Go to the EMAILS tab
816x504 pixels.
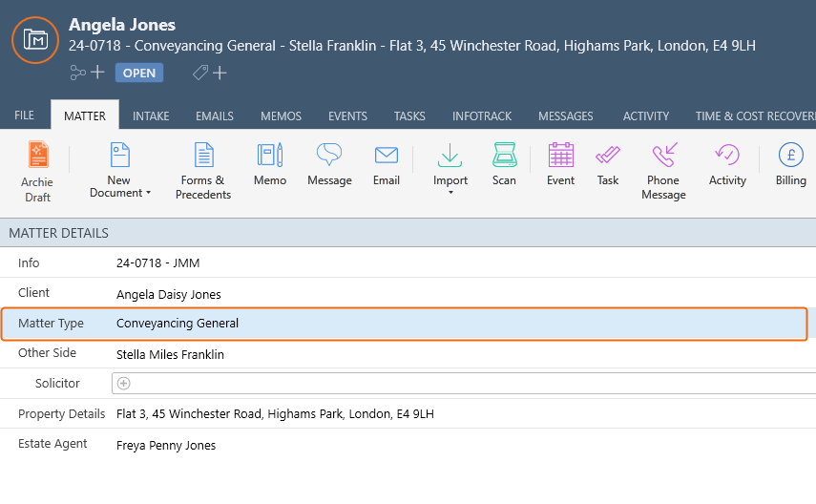click(215, 115)
